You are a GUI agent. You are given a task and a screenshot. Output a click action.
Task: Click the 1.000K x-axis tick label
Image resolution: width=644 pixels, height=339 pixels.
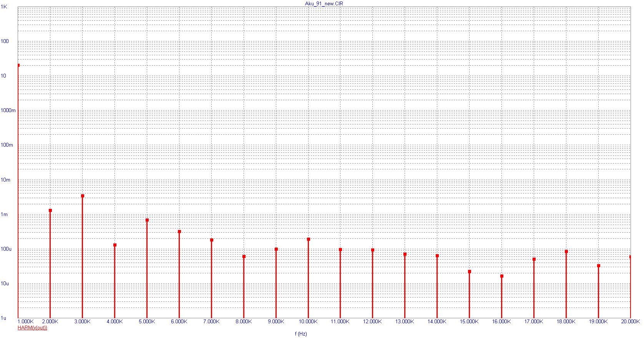click(26, 322)
